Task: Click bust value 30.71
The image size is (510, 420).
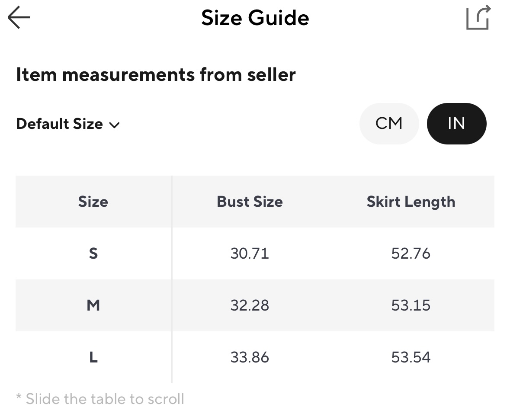Action: [250, 253]
